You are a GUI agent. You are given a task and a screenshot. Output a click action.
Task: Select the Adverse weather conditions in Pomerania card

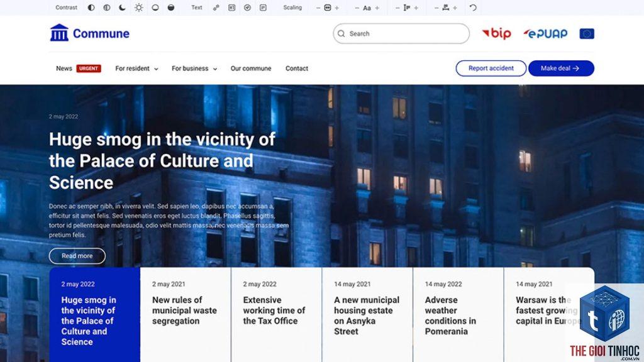click(458, 314)
